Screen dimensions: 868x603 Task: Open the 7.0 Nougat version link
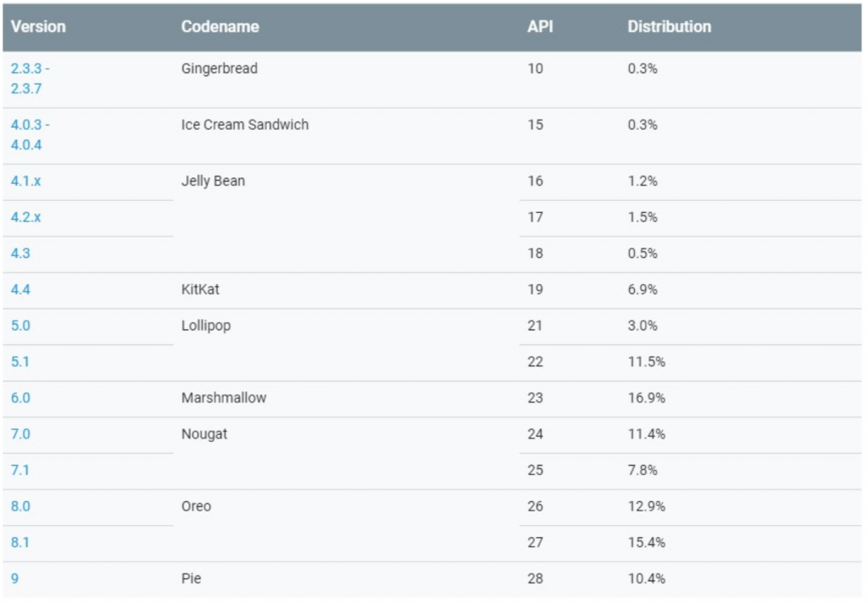point(20,434)
